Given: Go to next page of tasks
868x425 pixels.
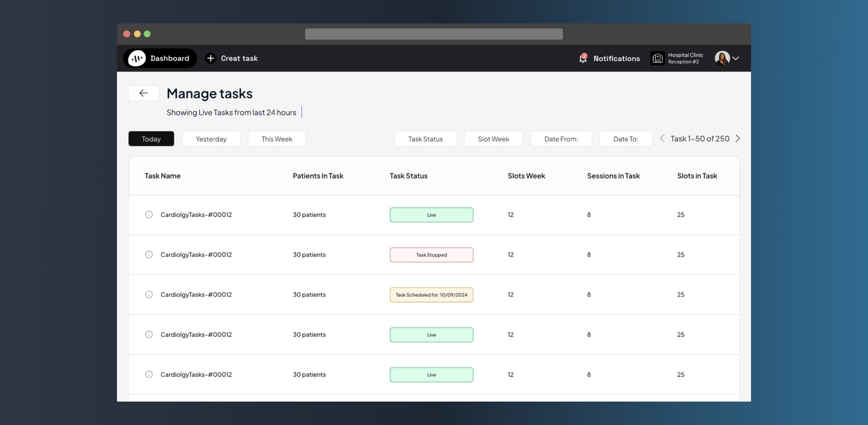Looking at the screenshot, I should coord(738,139).
